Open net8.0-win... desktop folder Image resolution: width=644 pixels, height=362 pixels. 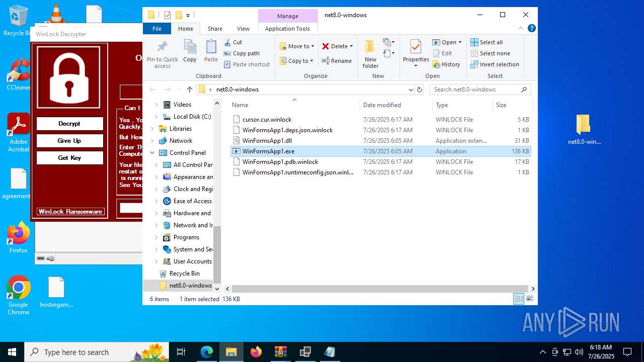(584, 129)
